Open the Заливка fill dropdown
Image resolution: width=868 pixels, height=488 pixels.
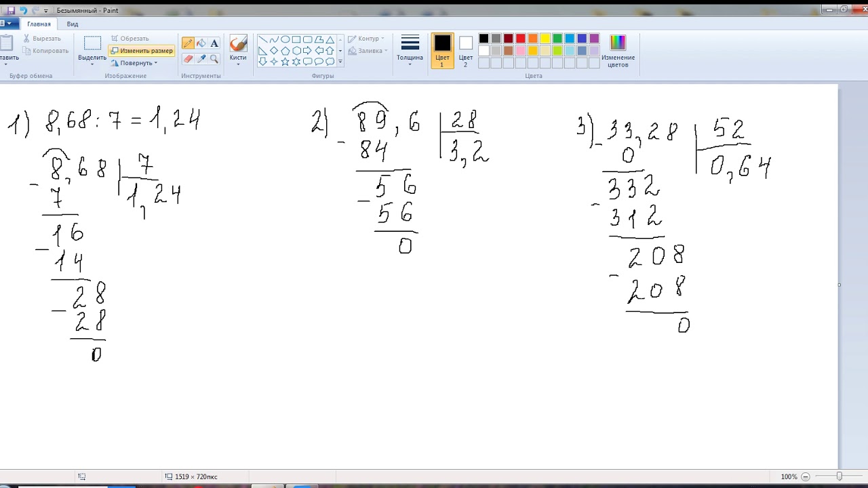tap(368, 51)
